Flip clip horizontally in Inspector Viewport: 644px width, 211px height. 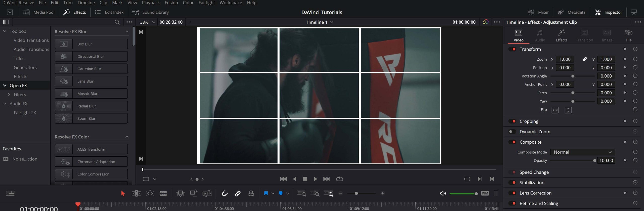pos(555,110)
